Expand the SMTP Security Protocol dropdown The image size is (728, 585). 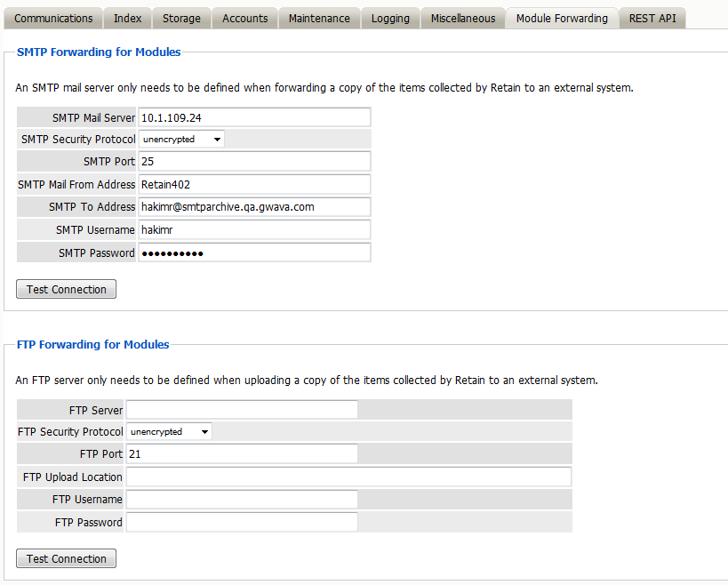pos(182,140)
